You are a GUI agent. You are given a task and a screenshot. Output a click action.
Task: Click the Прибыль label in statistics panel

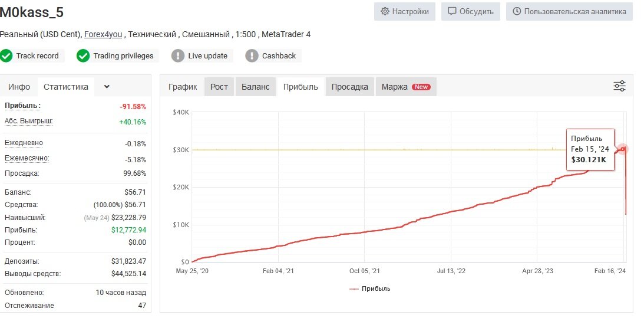(22, 106)
